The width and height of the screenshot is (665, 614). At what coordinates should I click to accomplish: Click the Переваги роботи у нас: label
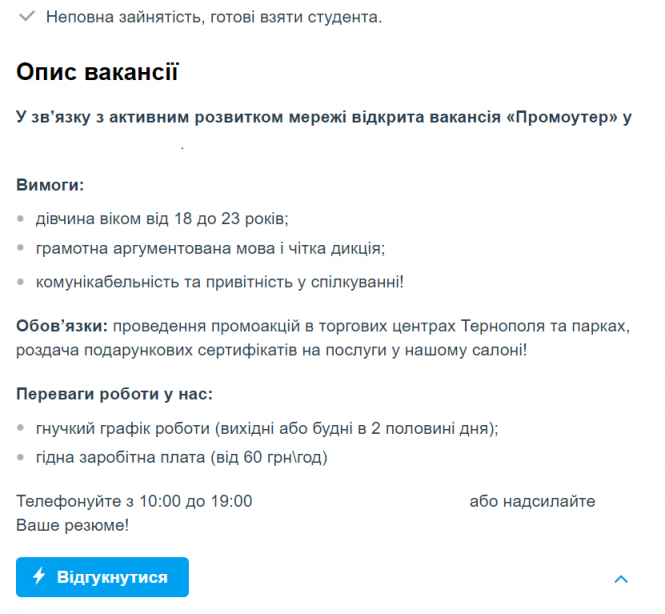tap(114, 394)
